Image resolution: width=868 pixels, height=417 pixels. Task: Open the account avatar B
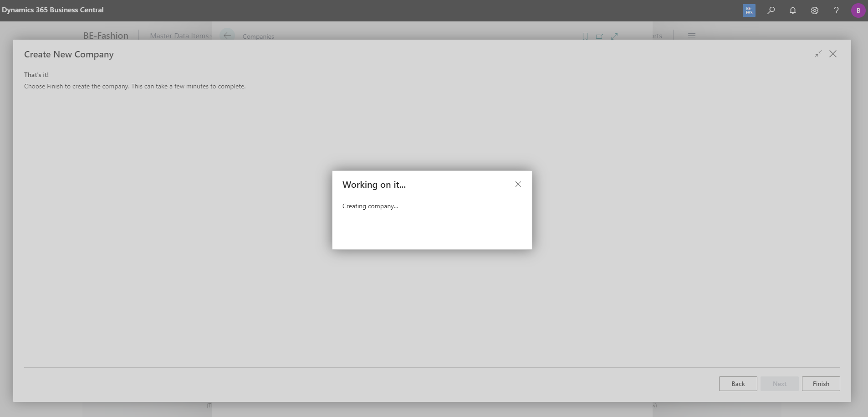pyautogui.click(x=858, y=10)
